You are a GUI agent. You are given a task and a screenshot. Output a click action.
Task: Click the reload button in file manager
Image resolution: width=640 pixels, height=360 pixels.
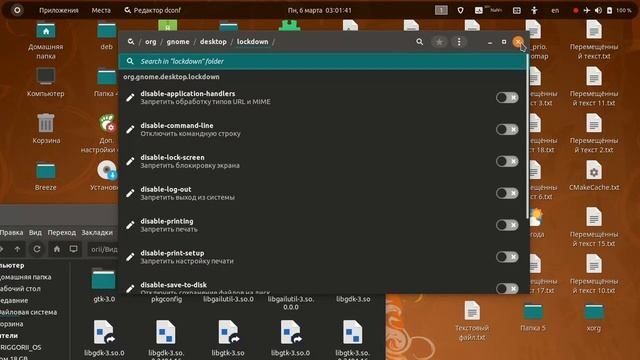(x=37, y=249)
